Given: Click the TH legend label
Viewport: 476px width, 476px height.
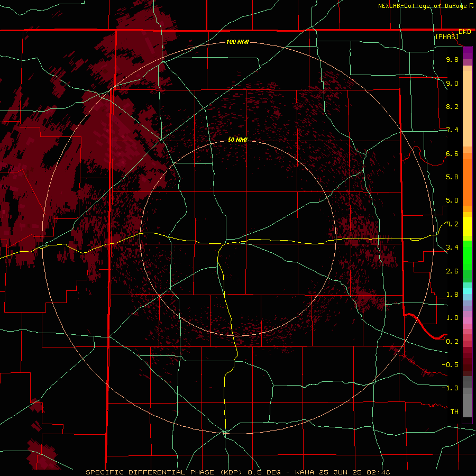Looking at the screenshot, I should tap(454, 412).
